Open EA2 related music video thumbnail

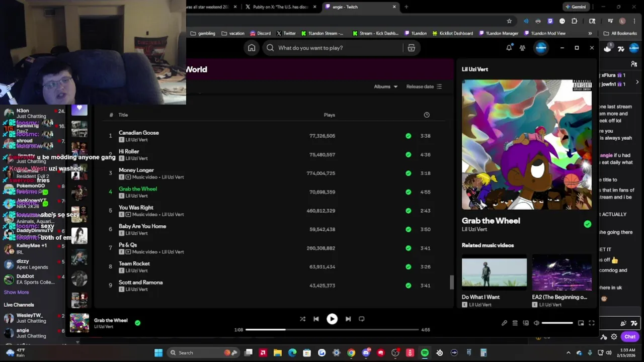(x=561, y=273)
